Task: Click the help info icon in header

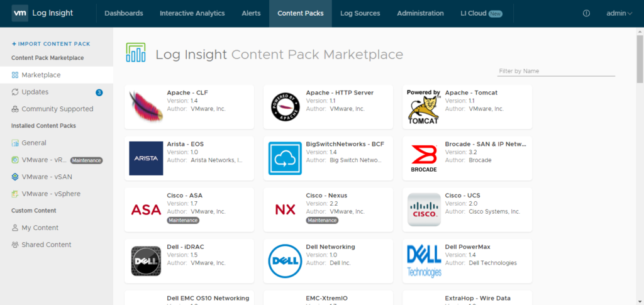Action: pos(586,13)
